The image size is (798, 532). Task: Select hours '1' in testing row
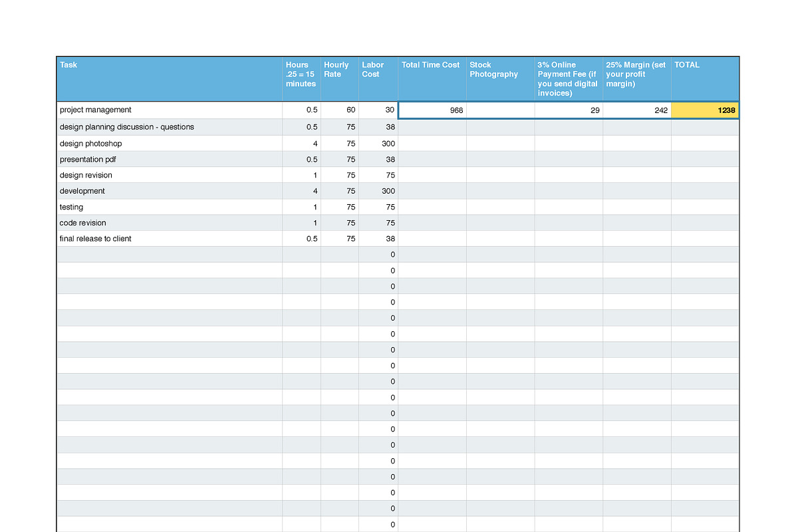[302, 207]
